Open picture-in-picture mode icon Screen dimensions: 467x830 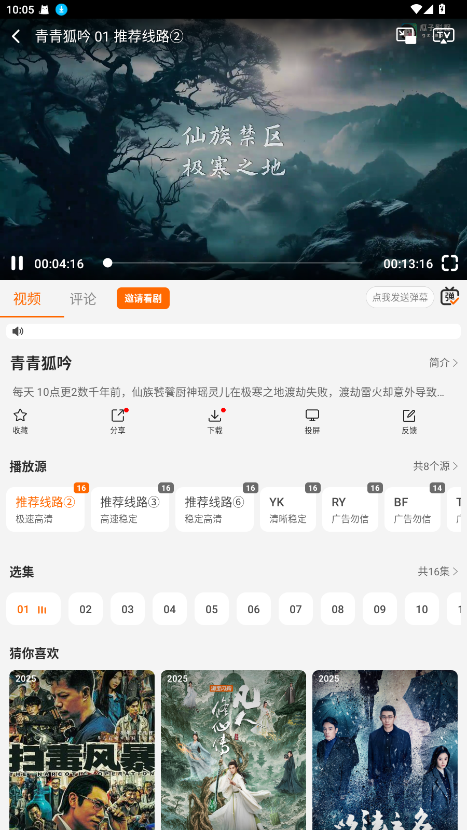tap(406, 35)
